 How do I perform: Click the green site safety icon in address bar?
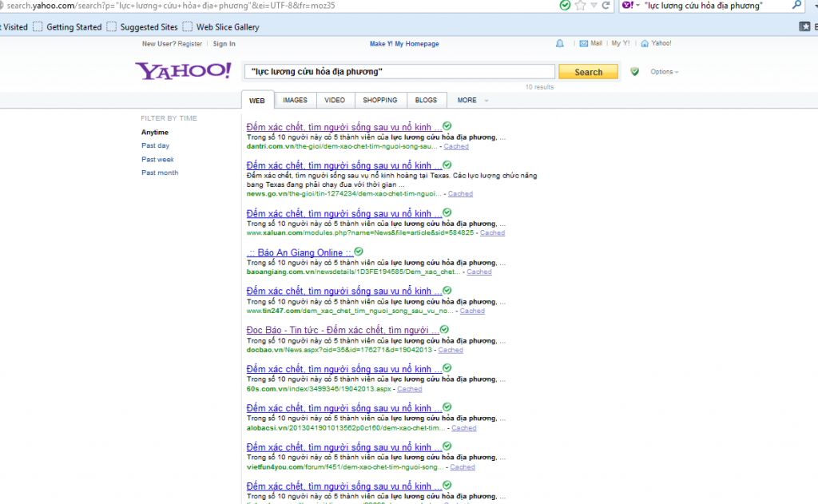(x=565, y=6)
